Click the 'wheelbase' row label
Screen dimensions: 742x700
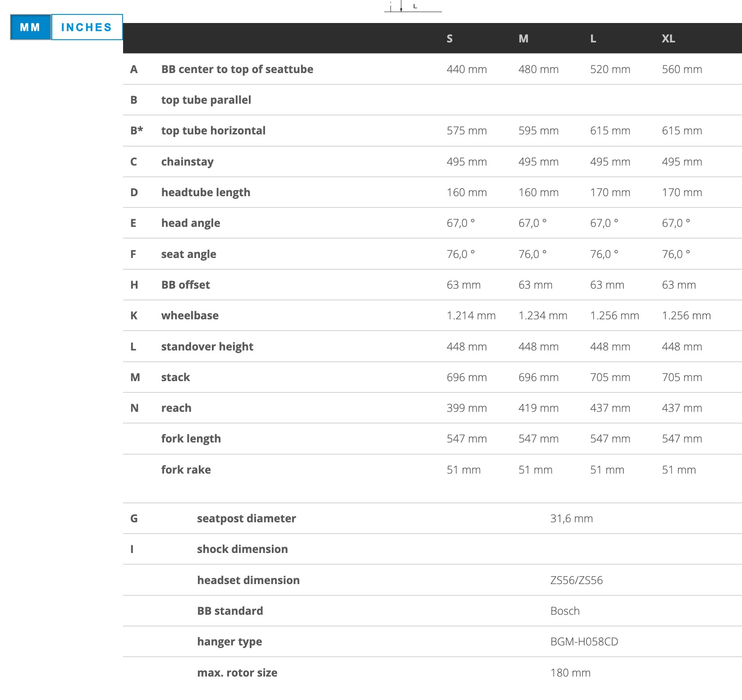coord(190,316)
